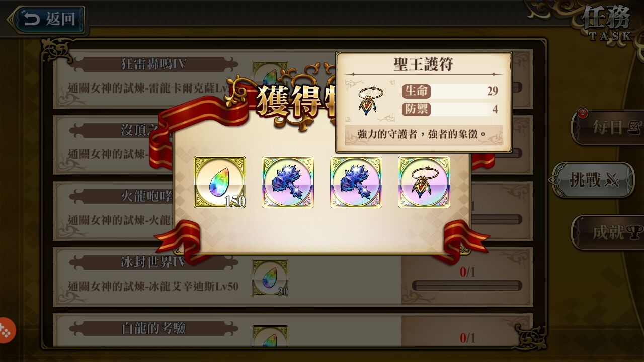This screenshot has height=362, width=644.
Task: Go back with the 返回 button
Action: [x=46, y=20]
